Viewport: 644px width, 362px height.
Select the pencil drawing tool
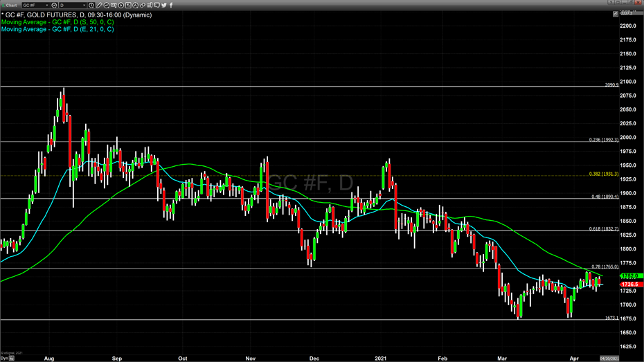click(99, 5)
